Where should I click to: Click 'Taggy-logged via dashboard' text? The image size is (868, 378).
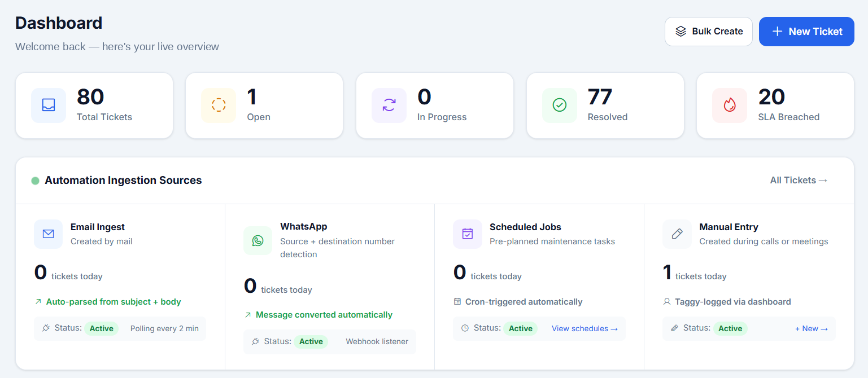pos(733,302)
